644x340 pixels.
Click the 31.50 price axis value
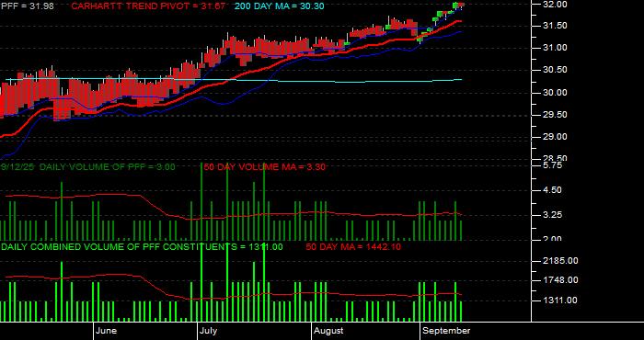coord(556,26)
